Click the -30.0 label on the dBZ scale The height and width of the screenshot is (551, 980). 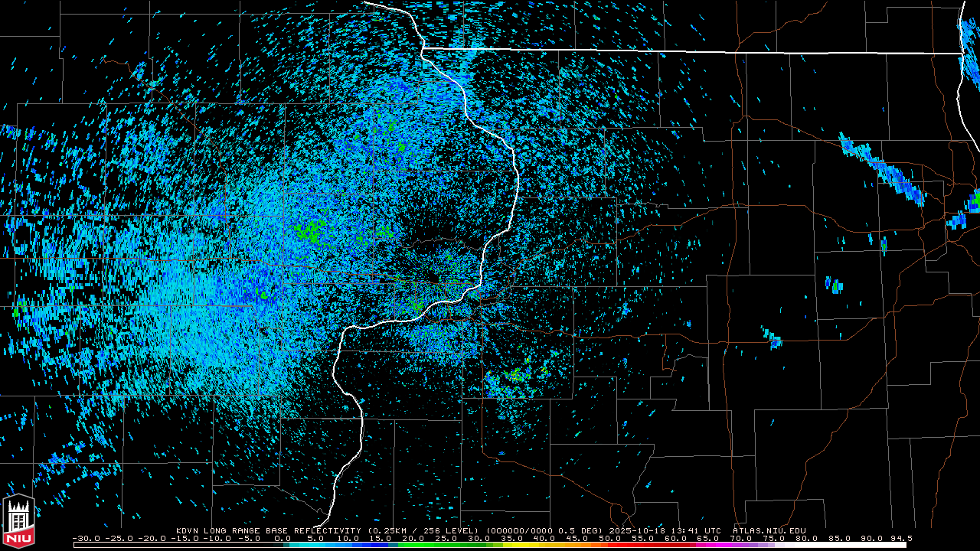(x=85, y=538)
